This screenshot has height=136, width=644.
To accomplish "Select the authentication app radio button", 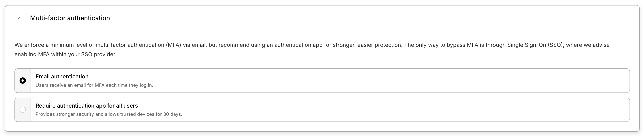I will pos(22,110).
